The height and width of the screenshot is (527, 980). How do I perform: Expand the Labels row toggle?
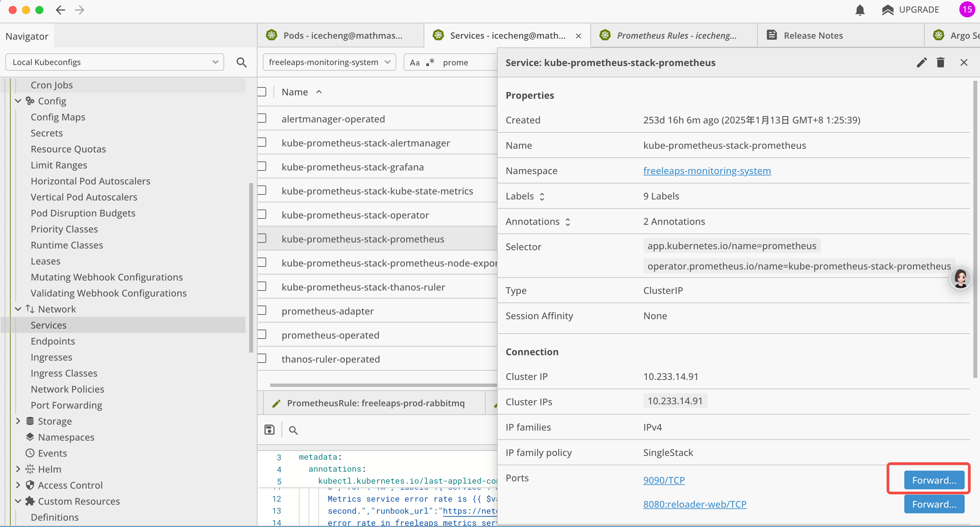pyautogui.click(x=542, y=196)
